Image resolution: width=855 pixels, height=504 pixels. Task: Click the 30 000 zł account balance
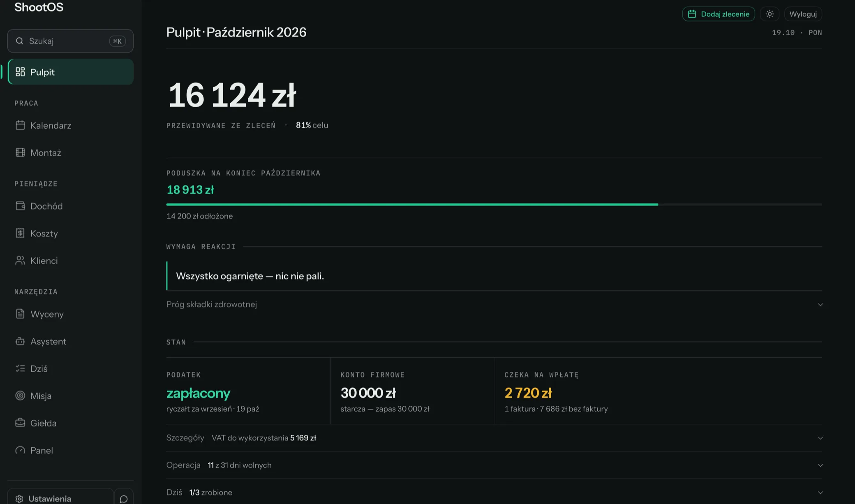point(368,393)
